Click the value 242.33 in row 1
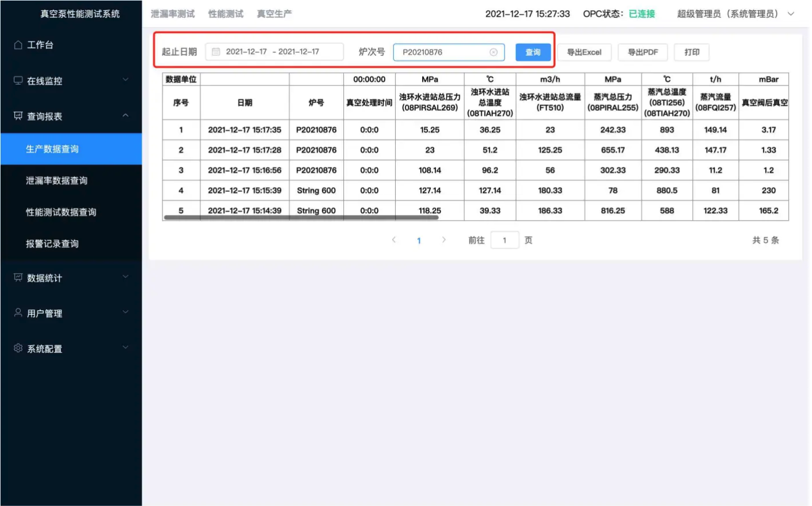Viewport: 812px width, 506px height. pos(613,130)
